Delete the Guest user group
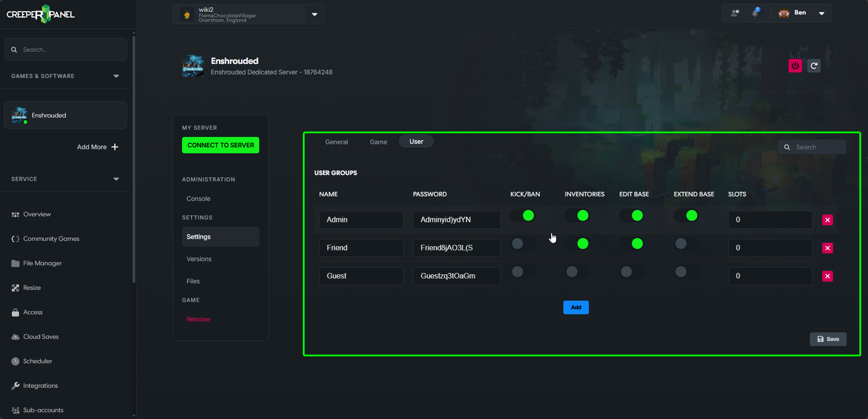Viewport: 868px width, 419px height. coord(828,276)
